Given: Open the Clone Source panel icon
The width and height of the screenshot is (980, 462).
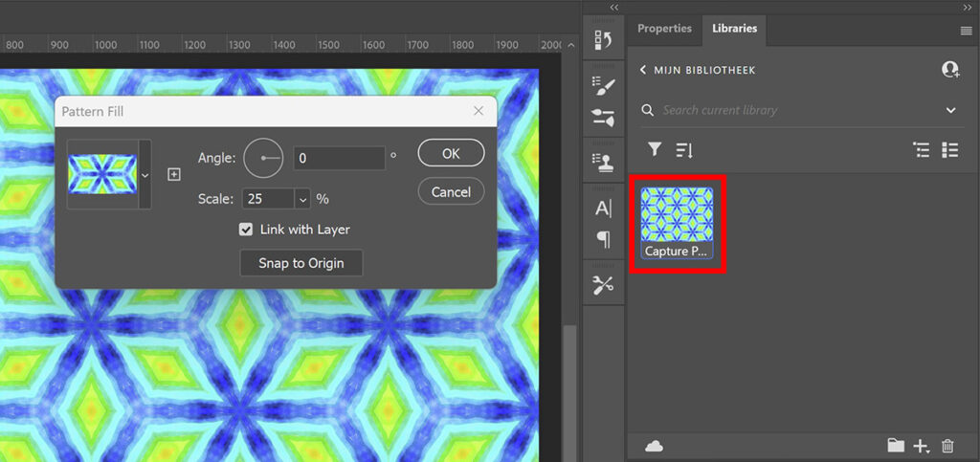Looking at the screenshot, I should point(603,163).
